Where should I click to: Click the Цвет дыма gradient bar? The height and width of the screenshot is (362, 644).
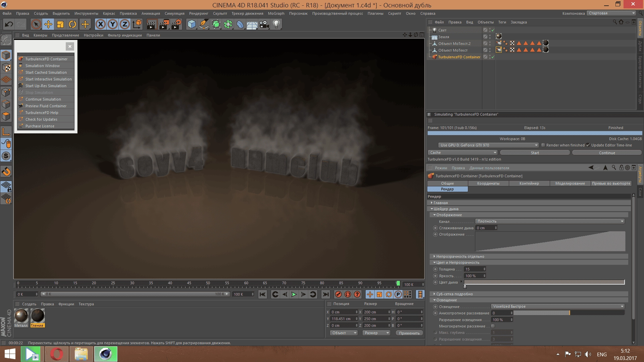(x=544, y=282)
